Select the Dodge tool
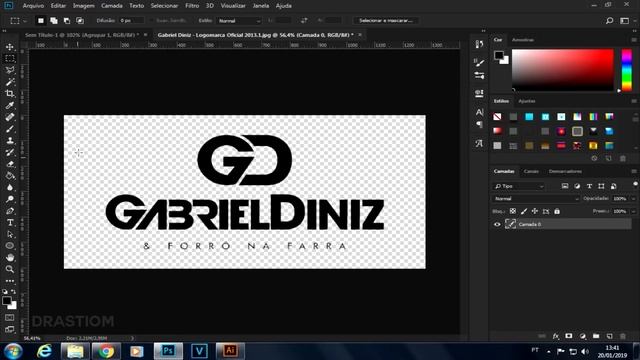Image resolution: width=640 pixels, height=360 pixels. click(x=10, y=199)
